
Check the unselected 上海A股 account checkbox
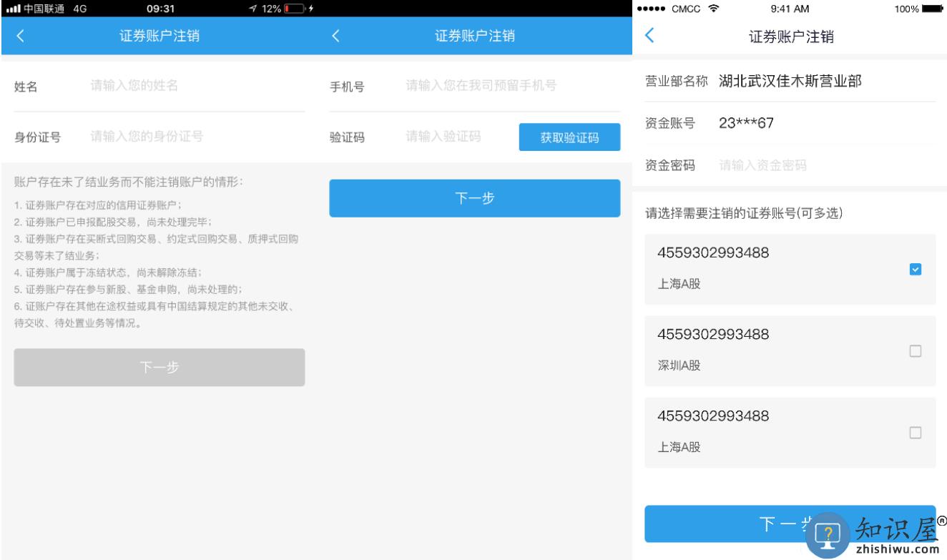click(x=915, y=433)
